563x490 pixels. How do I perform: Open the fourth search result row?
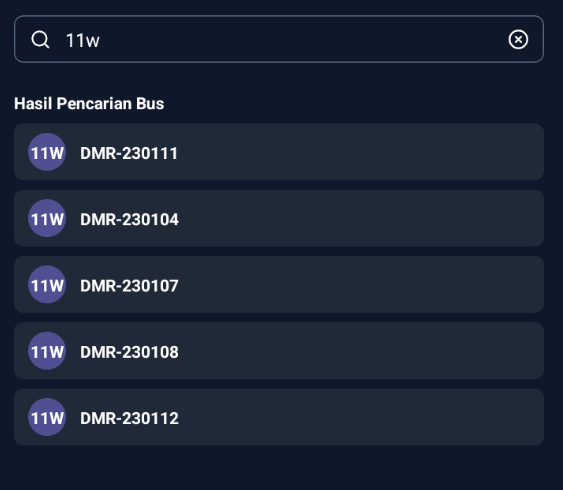[279, 351]
